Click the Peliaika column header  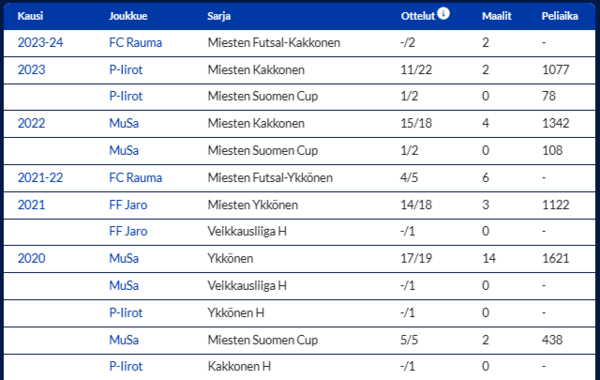pos(560,16)
